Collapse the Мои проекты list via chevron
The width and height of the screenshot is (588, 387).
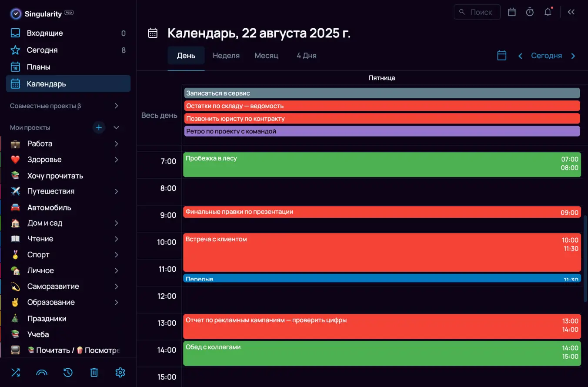pos(116,127)
